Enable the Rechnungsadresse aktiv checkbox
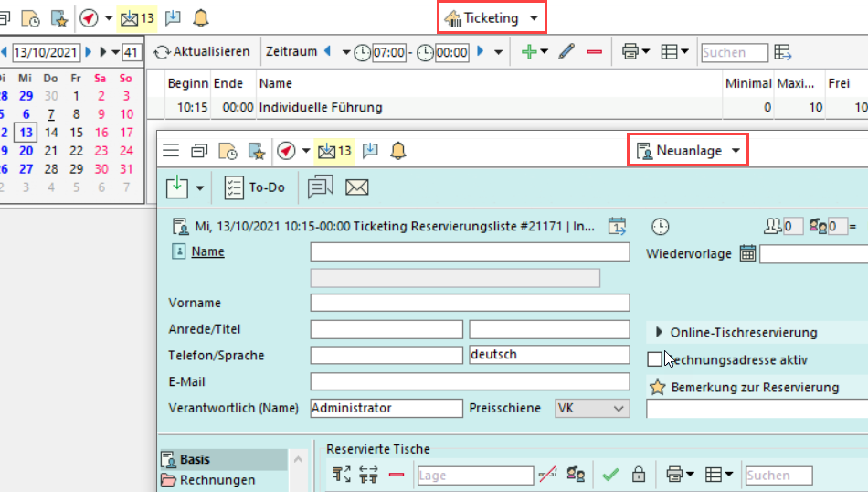Image resolution: width=868 pixels, height=492 pixels. tap(654, 359)
